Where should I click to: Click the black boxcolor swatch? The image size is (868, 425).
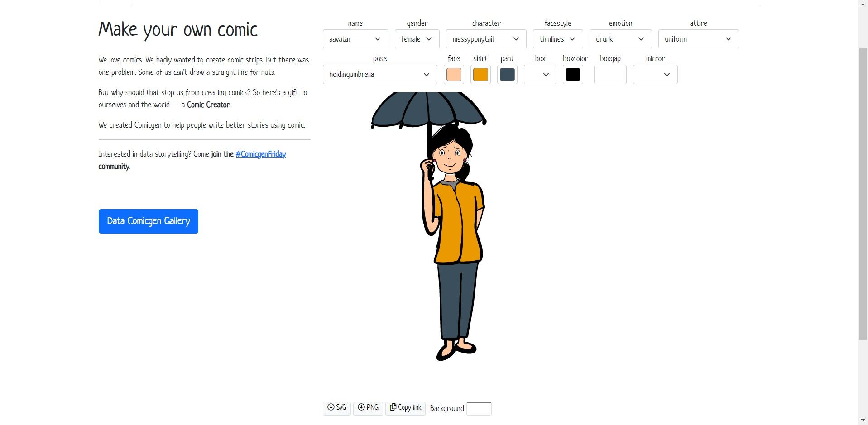[573, 75]
